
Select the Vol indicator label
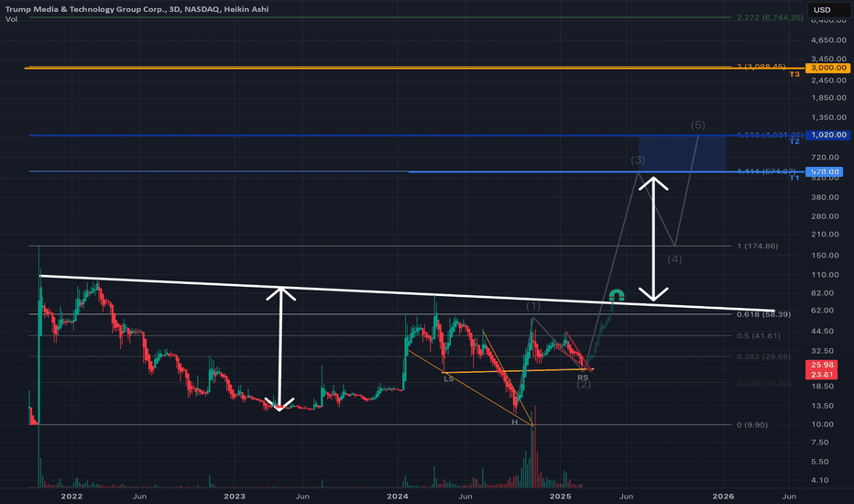click(11, 19)
